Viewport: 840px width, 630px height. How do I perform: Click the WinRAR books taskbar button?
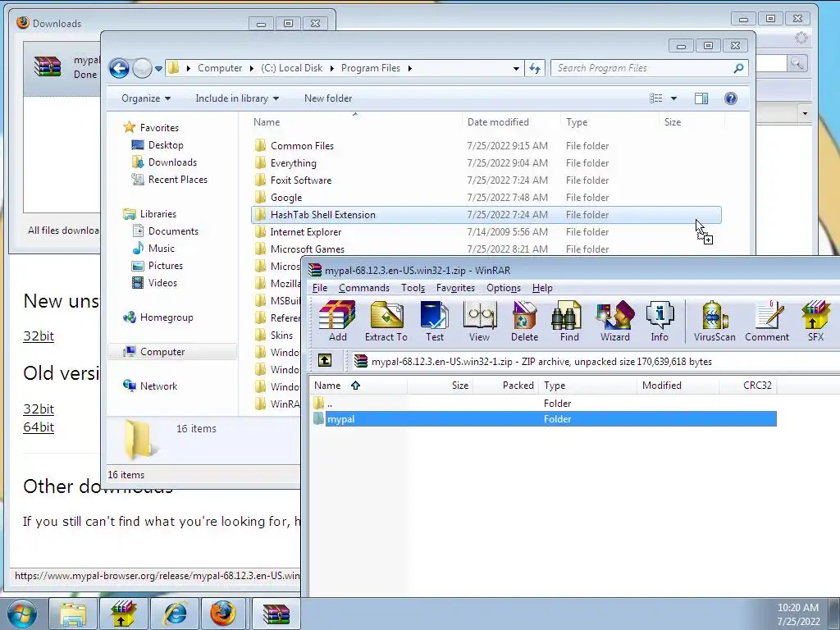coord(276,614)
